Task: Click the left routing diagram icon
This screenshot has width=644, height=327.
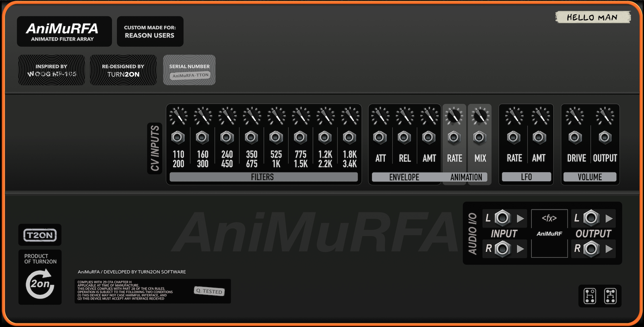Action: (x=590, y=296)
